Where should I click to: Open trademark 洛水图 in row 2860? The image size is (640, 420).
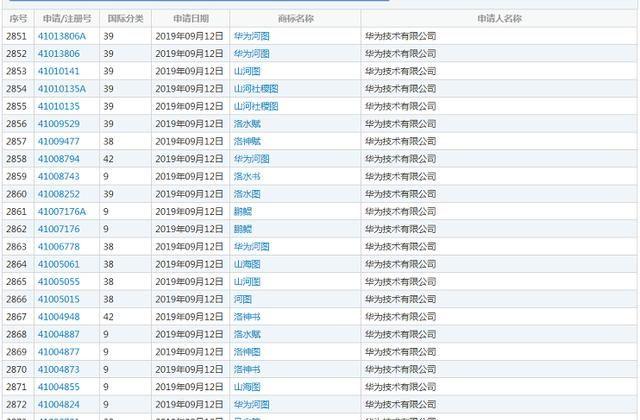pyautogui.click(x=247, y=194)
